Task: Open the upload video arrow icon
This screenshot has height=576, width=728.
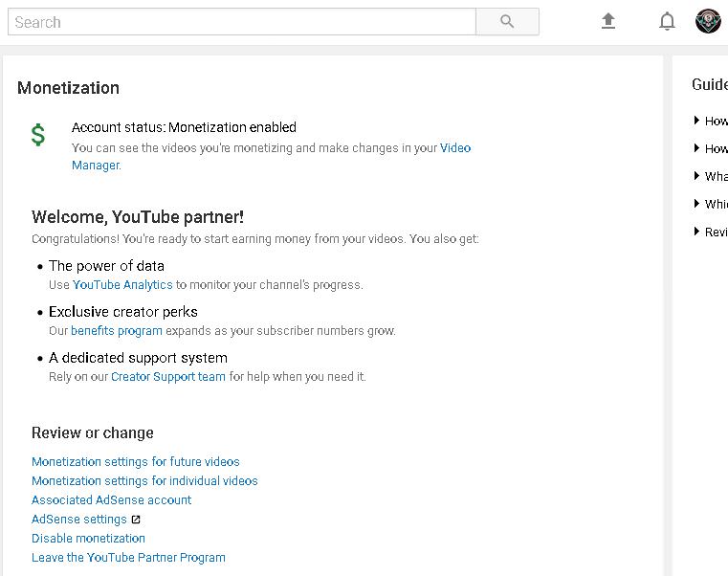Action: [608, 21]
